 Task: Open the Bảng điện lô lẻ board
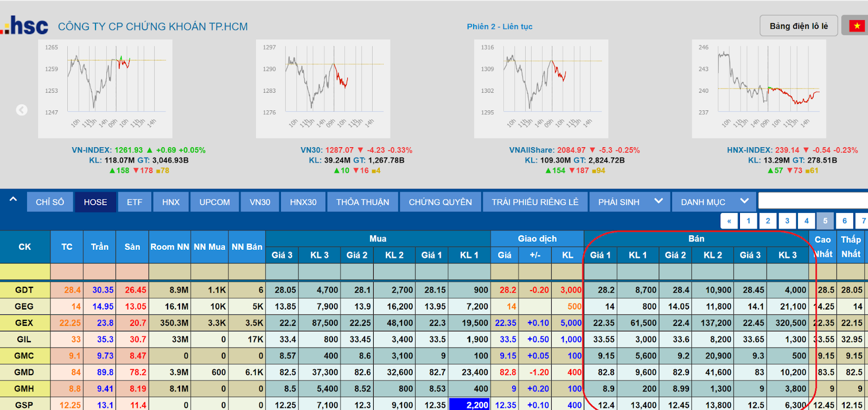pyautogui.click(x=799, y=26)
